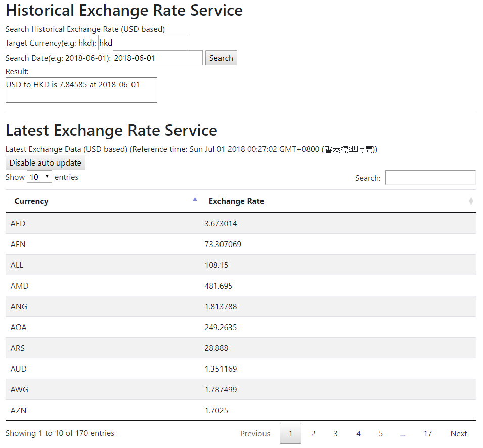Jump to last page 17
This screenshot has height=448, width=483.
(427, 433)
